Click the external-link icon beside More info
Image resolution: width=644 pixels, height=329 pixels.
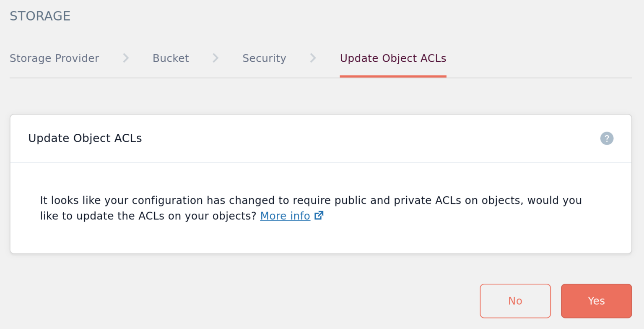[x=319, y=215]
